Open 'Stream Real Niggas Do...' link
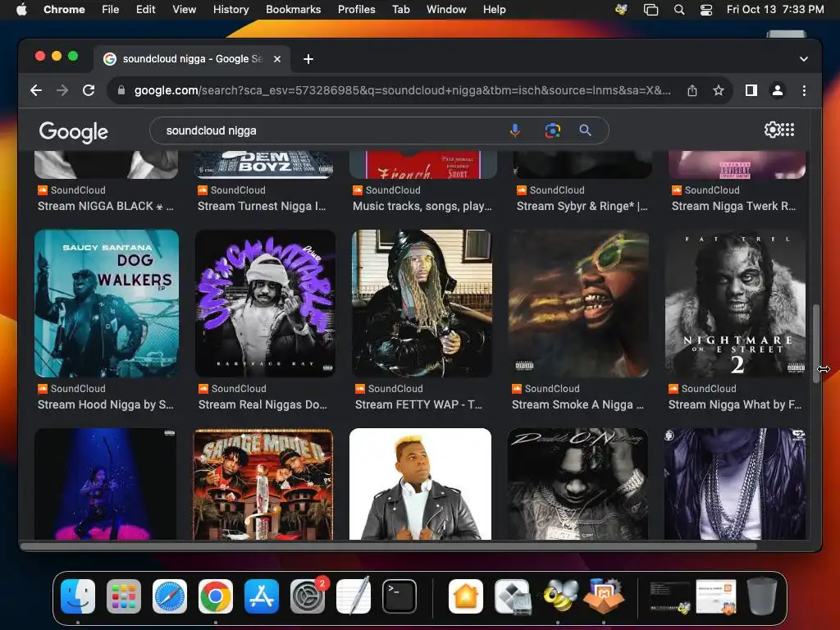 262,404
